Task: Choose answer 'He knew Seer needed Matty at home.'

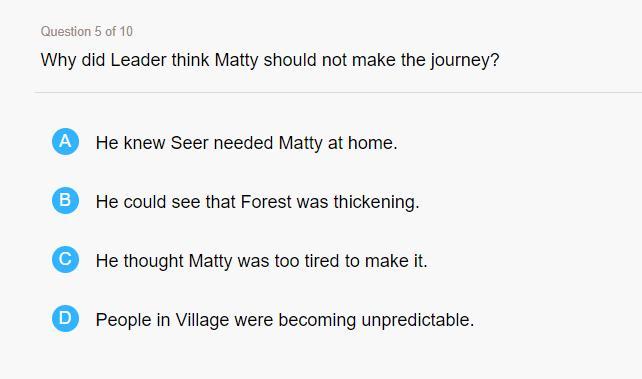Action: 246,143
